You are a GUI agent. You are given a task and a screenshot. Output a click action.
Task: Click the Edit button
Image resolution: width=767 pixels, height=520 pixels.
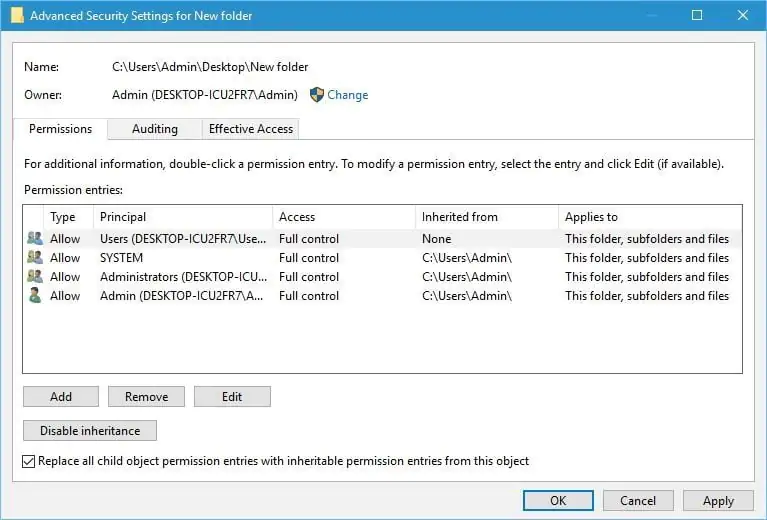232,397
